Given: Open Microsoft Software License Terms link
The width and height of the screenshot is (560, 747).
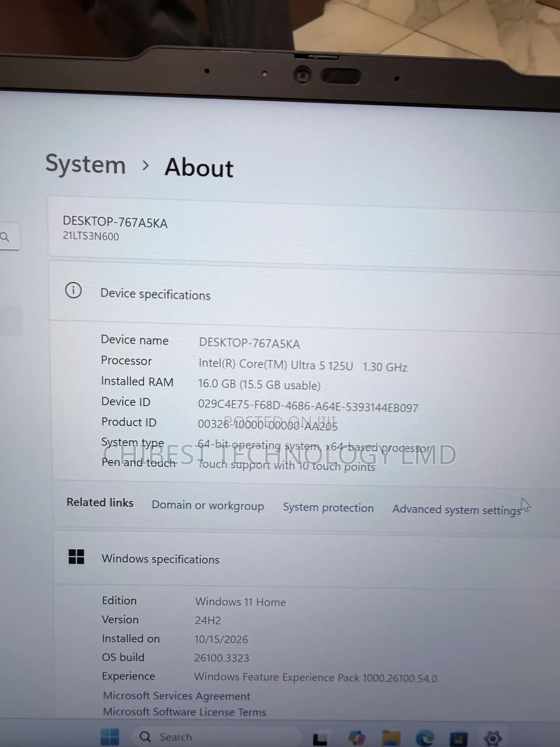Looking at the screenshot, I should point(185,712).
